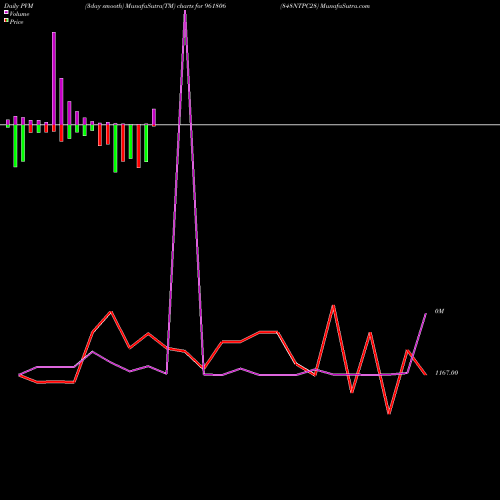Click the '(3day smooth) MunafaSutra(TM)' header text
500x500 pixels.
pyautogui.click(x=130, y=6)
